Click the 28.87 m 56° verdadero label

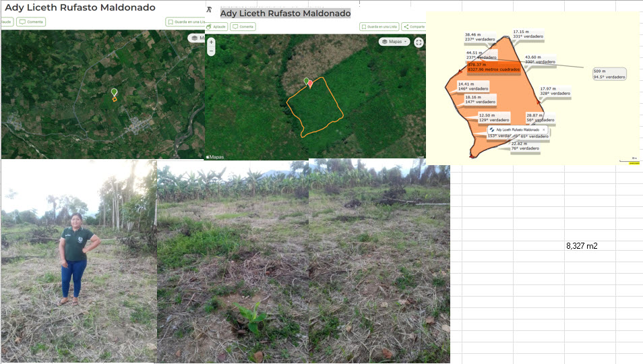tap(541, 118)
